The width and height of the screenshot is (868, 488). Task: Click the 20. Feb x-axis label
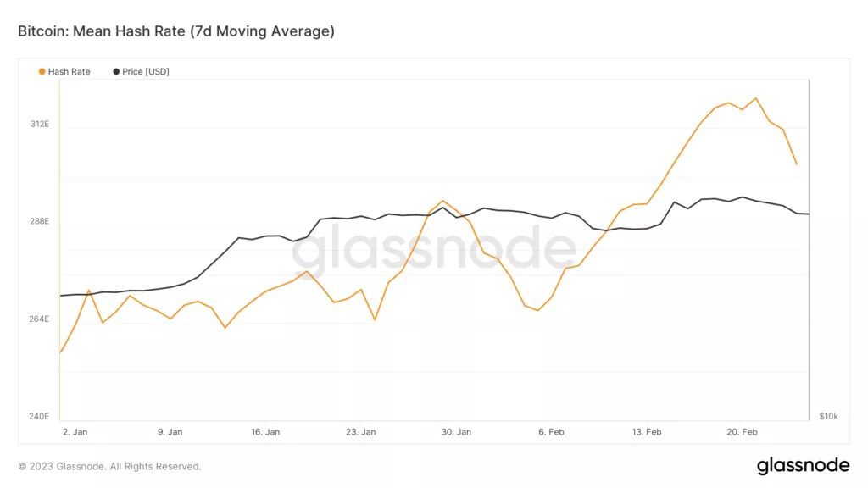742,432
